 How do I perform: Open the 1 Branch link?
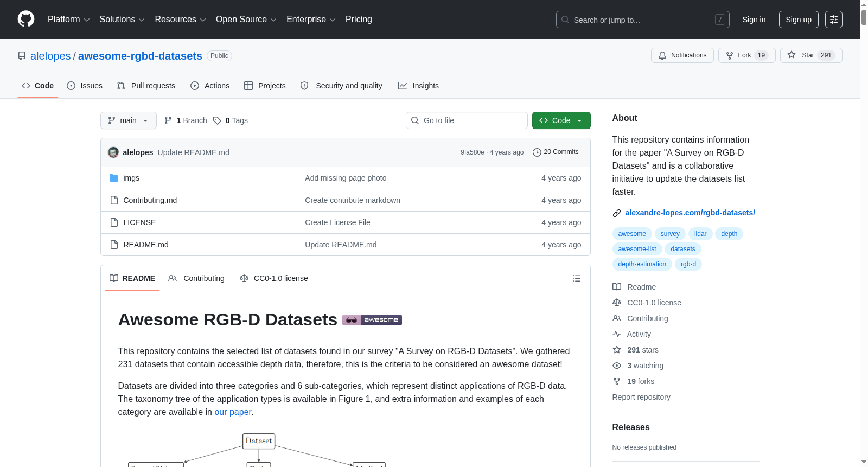[x=186, y=120]
